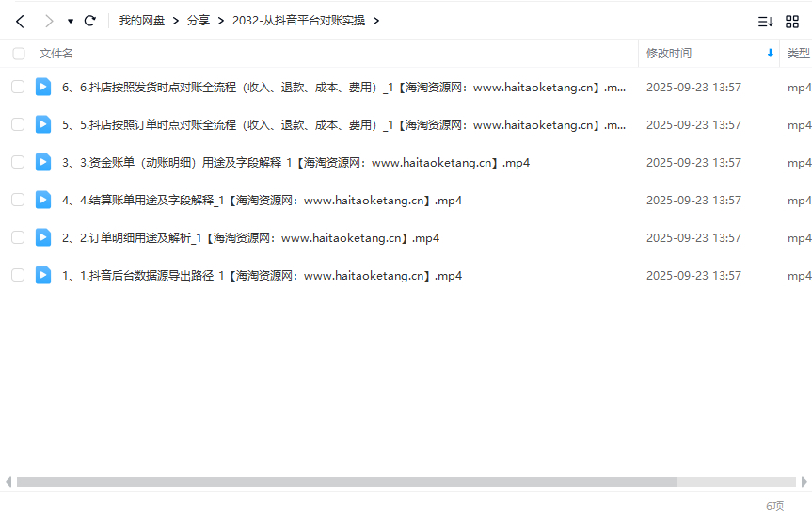This screenshot has width=812, height=516.
Task: Refresh the current folder listing
Action: [x=90, y=21]
